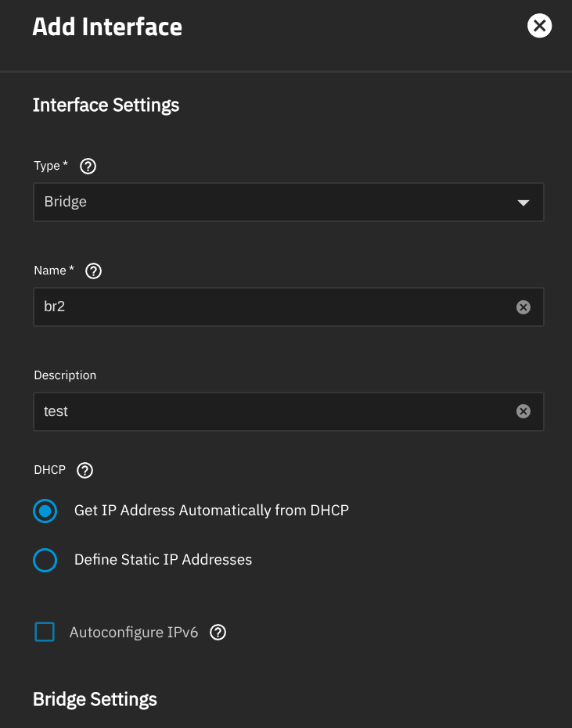Screen dimensions: 572x728
Task: Choose the Define Static IP Addresses radio button
Action: [x=45, y=560]
